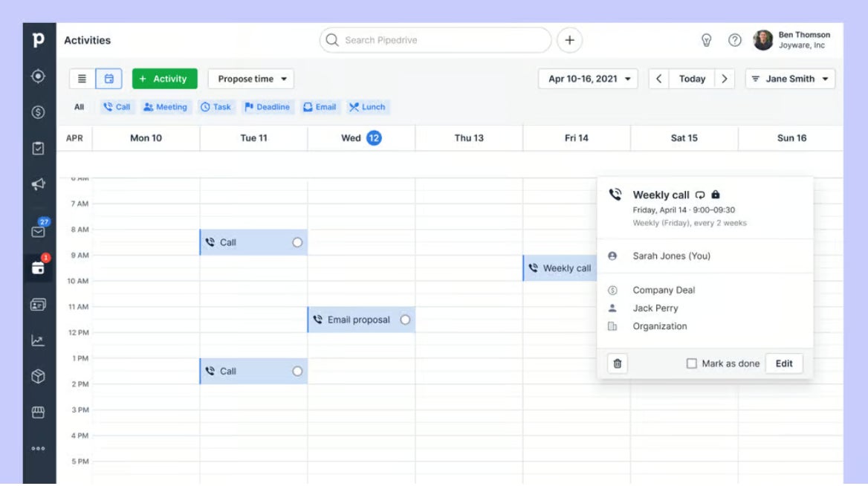Click recurring icon next to Weekly call title
Image resolution: width=868 pixels, height=486 pixels.
[700, 195]
